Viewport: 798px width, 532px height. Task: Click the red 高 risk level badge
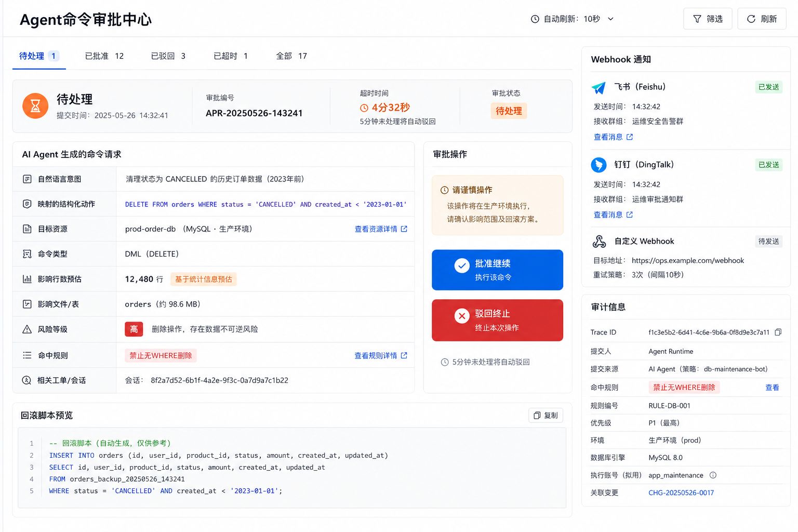134,329
